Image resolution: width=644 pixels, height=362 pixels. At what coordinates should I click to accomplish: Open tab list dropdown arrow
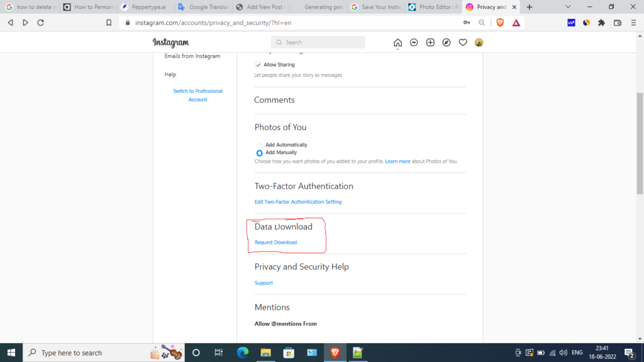568,7
